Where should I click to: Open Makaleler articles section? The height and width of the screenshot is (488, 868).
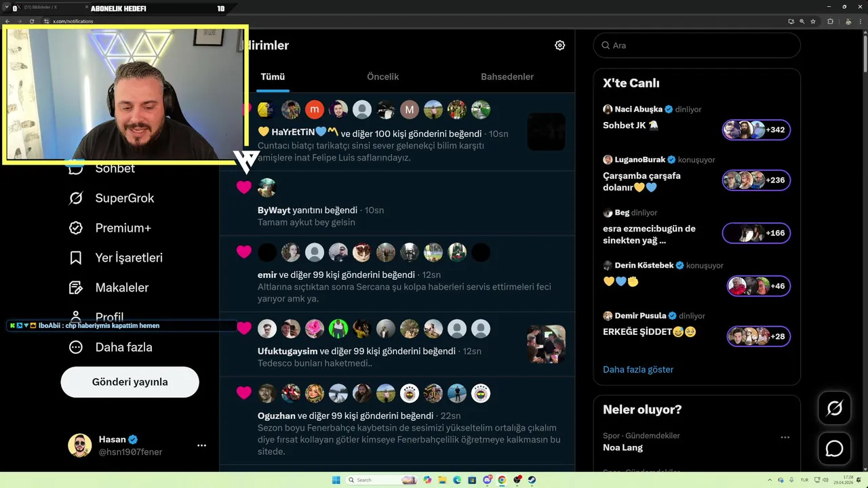tap(108, 287)
